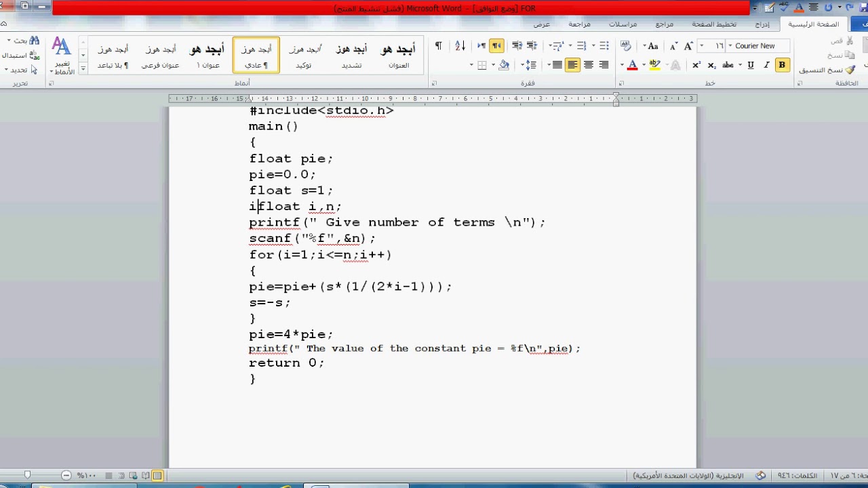Click the Bullets list icon
This screenshot has height=488, width=868.
[x=604, y=46]
